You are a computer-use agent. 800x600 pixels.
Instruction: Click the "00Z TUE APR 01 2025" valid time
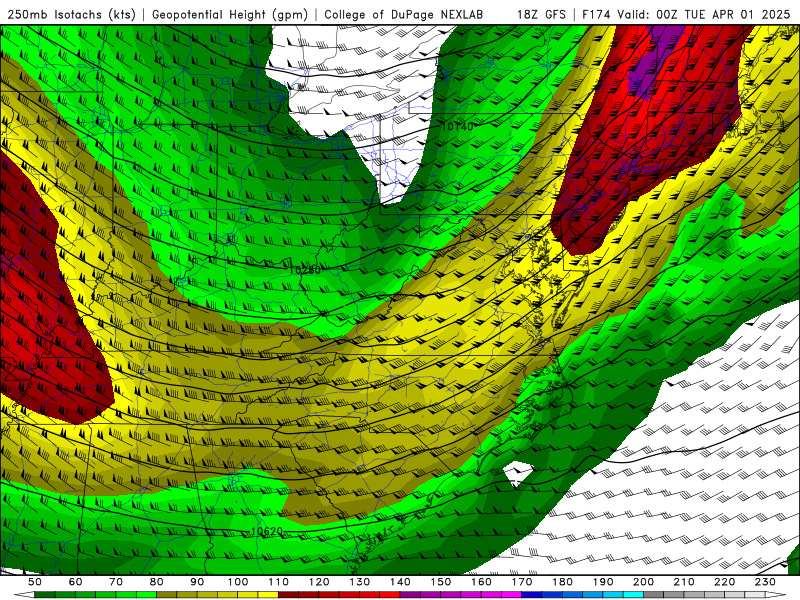723,14
